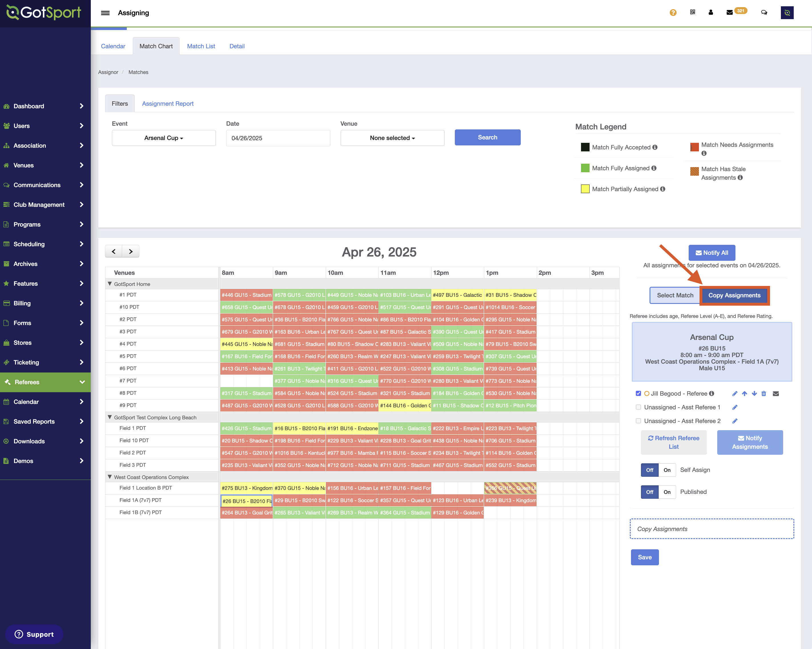The width and height of the screenshot is (812, 649).
Task: Open the QR code icon in header
Action: [x=692, y=12]
